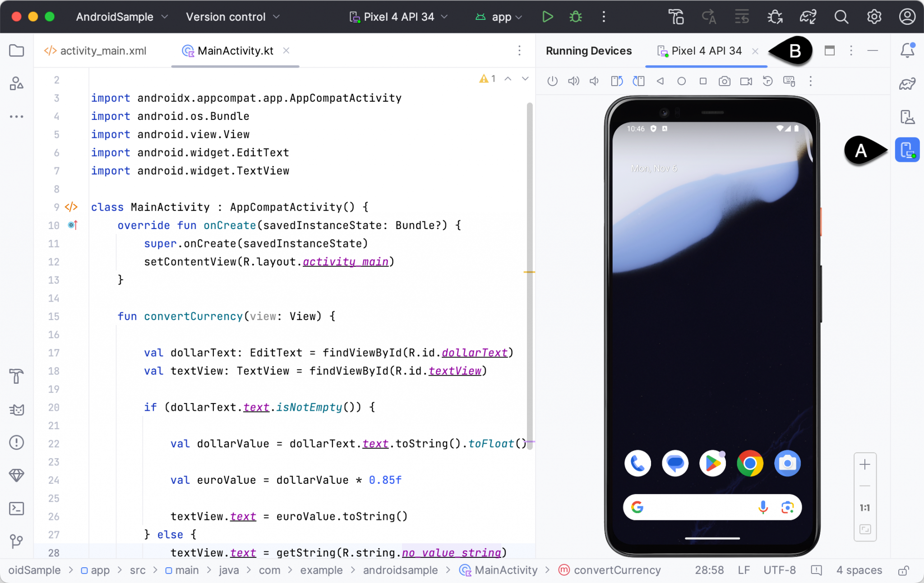Open the debugger with the bug icon
The width and height of the screenshot is (924, 583).
[x=576, y=17]
